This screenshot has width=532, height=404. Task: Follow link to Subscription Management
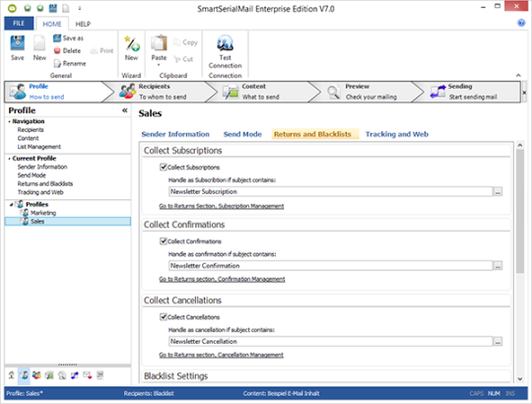[x=222, y=206]
